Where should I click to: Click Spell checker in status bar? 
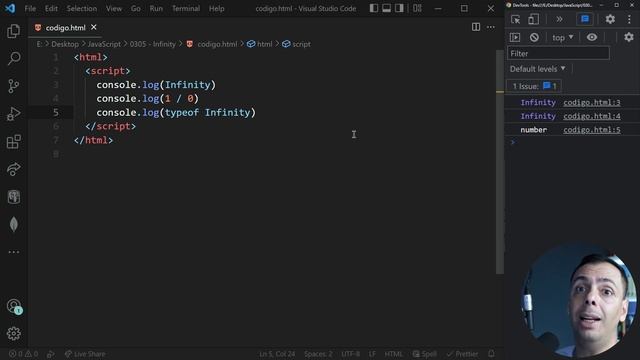pyautogui.click(x=424, y=353)
